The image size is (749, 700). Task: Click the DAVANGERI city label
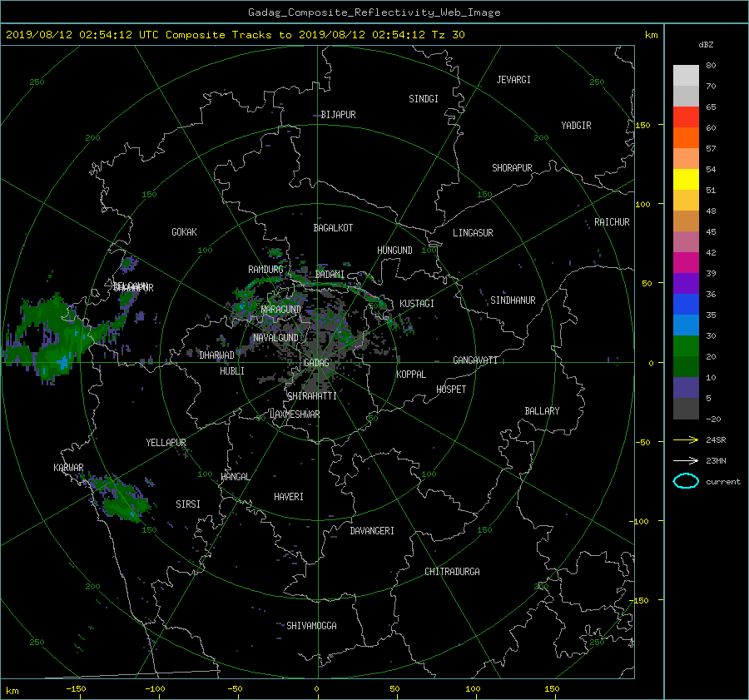click(x=372, y=531)
